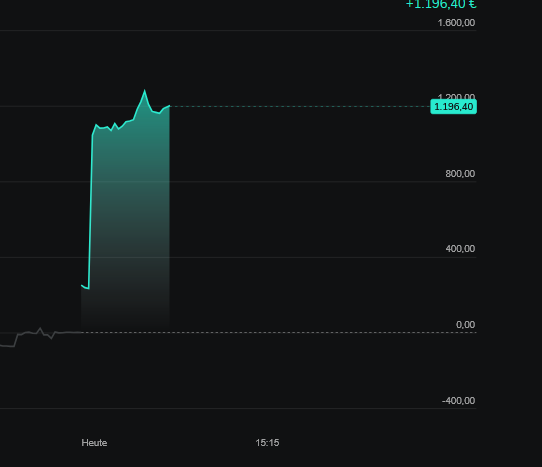
Task: Click the green dashed current price line
Action: tap(300, 106)
